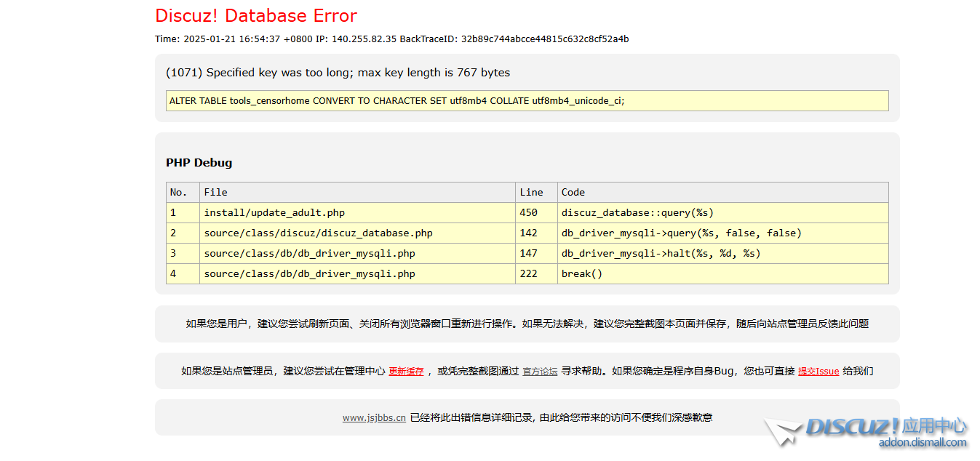Click the '如果您是用户' advice paragraph
This screenshot has height=461, width=980.
[x=527, y=324]
